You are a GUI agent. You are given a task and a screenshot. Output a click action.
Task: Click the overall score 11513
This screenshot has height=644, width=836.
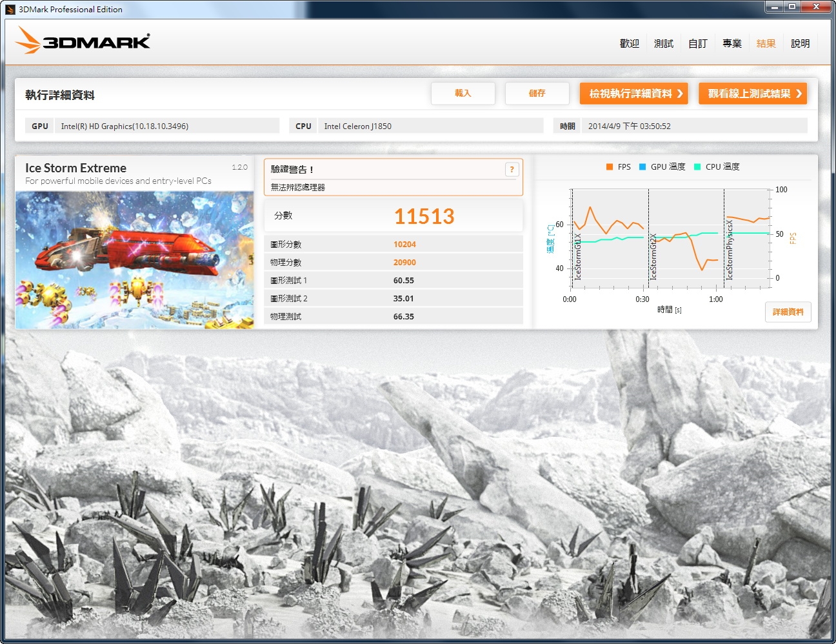click(424, 216)
